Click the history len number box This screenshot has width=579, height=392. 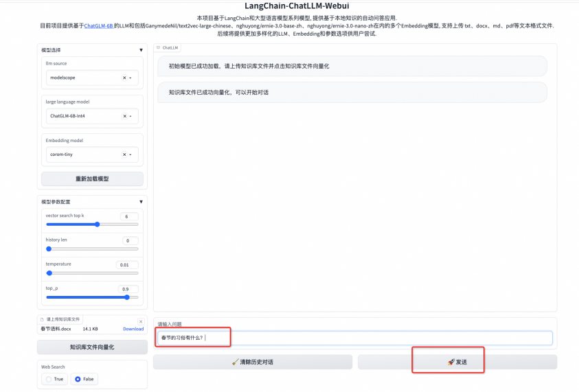pyautogui.click(x=130, y=241)
